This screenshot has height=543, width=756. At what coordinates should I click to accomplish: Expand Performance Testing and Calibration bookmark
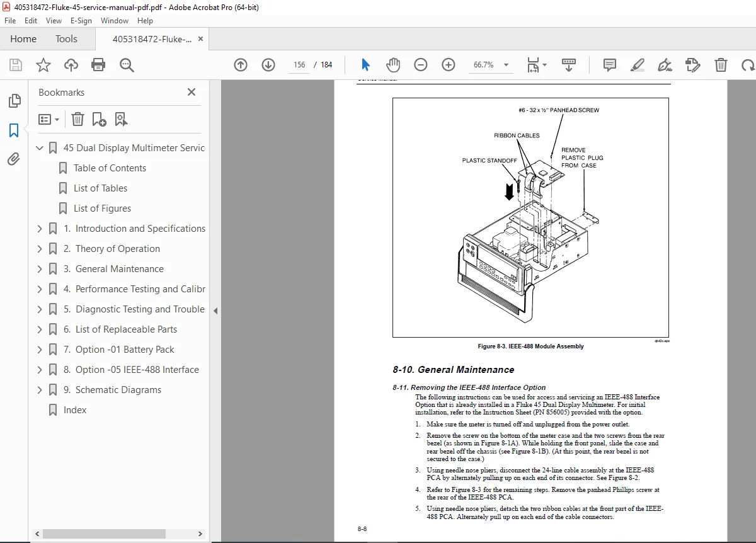[x=40, y=289]
